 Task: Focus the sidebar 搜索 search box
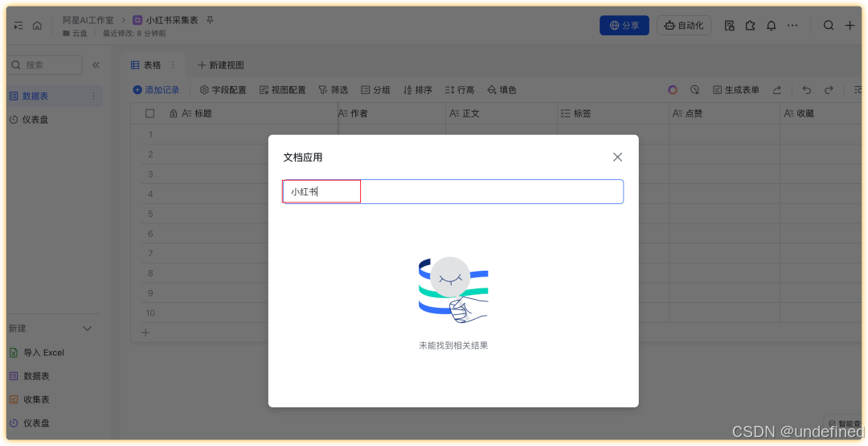coord(44,65)
